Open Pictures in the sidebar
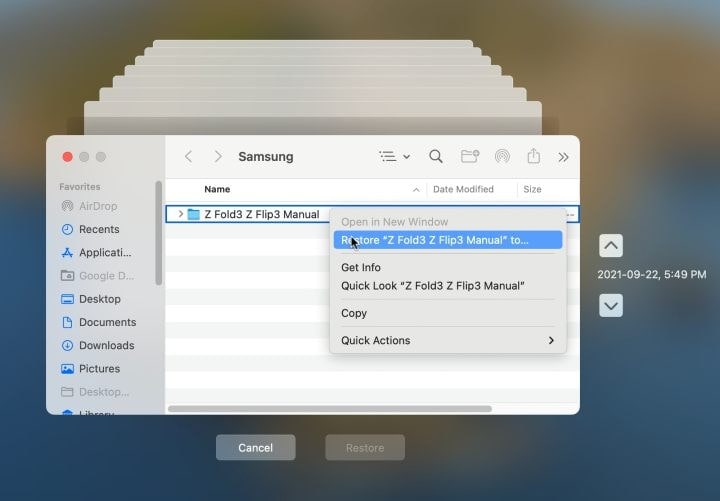This screenshot has height=501, width=720. point(90,369)
